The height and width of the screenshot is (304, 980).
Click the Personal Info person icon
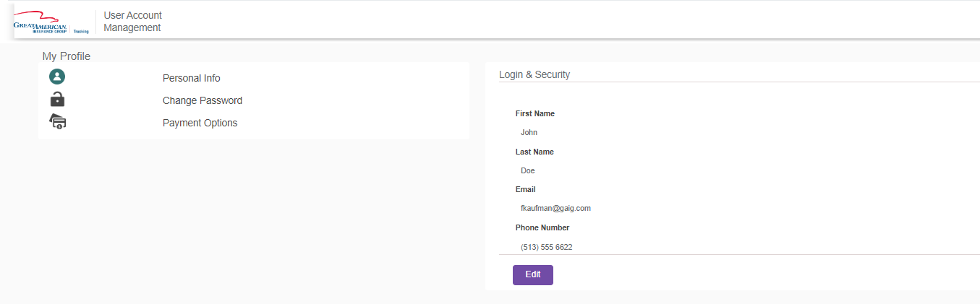tap(57, 77)
